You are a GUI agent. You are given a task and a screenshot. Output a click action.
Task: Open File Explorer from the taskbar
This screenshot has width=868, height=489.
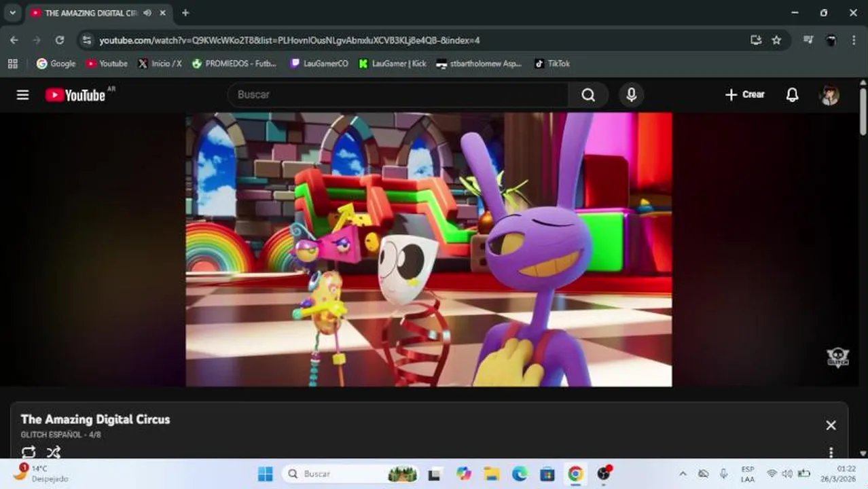point(492,473)
